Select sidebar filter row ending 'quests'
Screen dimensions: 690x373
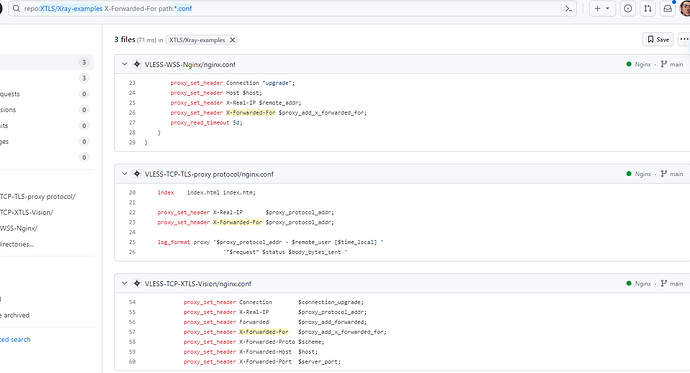click(47, 94)
